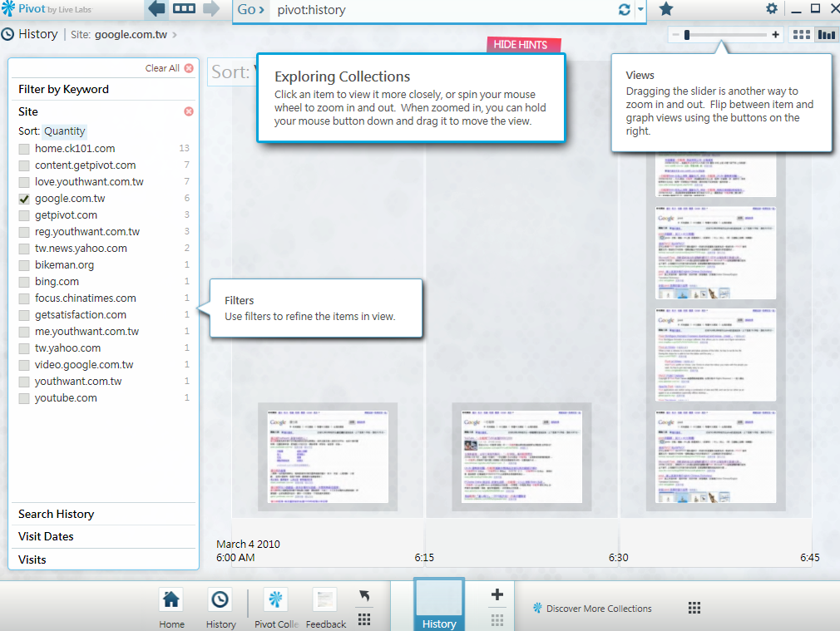The width and height of the screenshot is (840, 631).
Task: Click the grid icon below new tab plus
Action: click(497, 620)
